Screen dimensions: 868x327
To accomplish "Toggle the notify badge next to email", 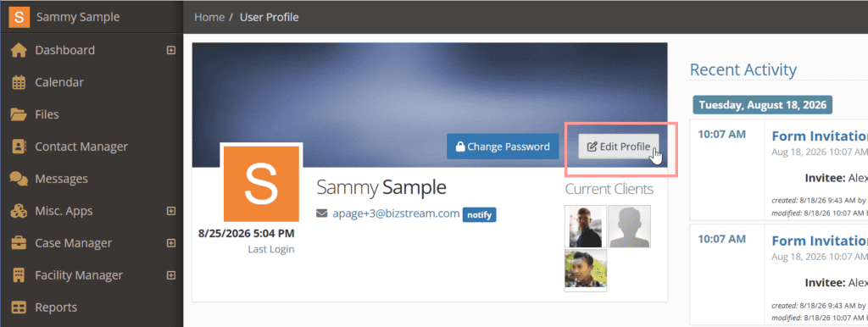I will click(x=480, y=214).
